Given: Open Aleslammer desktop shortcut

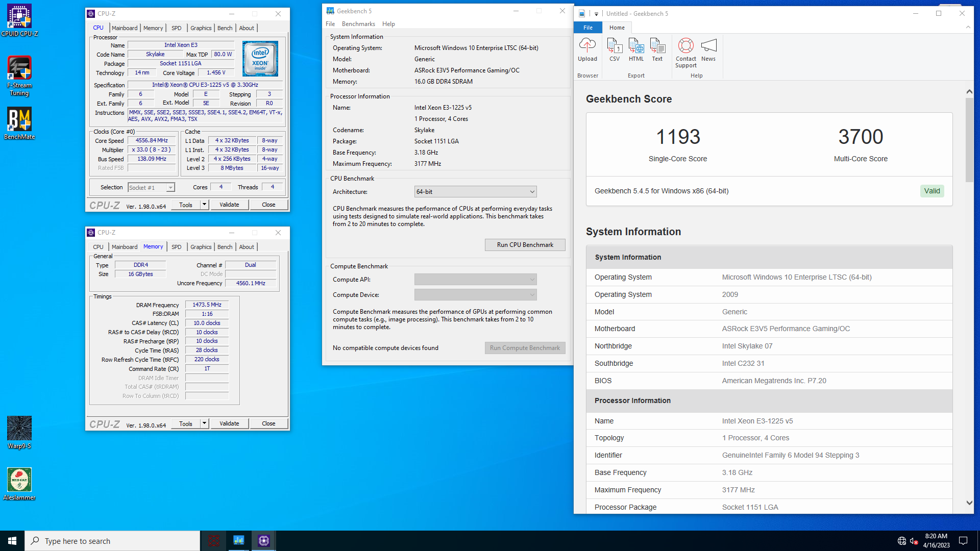Looking at the screenshot, I should pos(19,484).
